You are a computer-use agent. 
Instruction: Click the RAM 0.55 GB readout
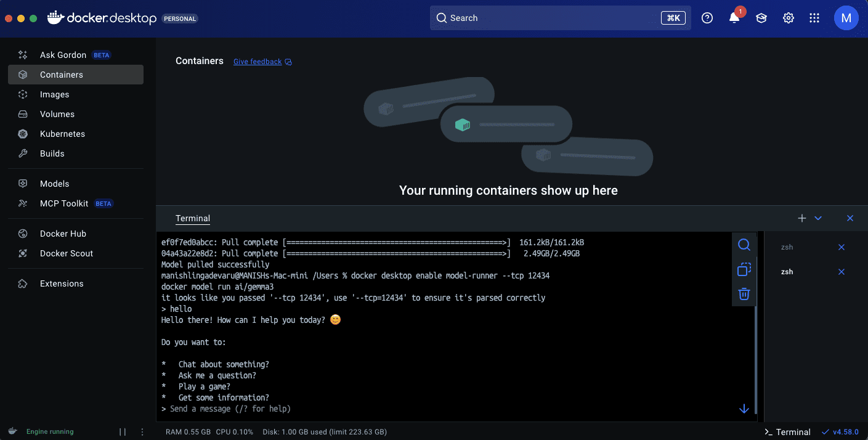coord(189,432)
